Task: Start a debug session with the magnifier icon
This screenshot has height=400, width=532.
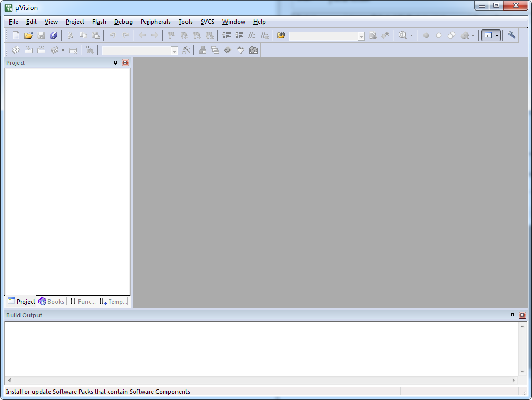Action: (402, 35)
